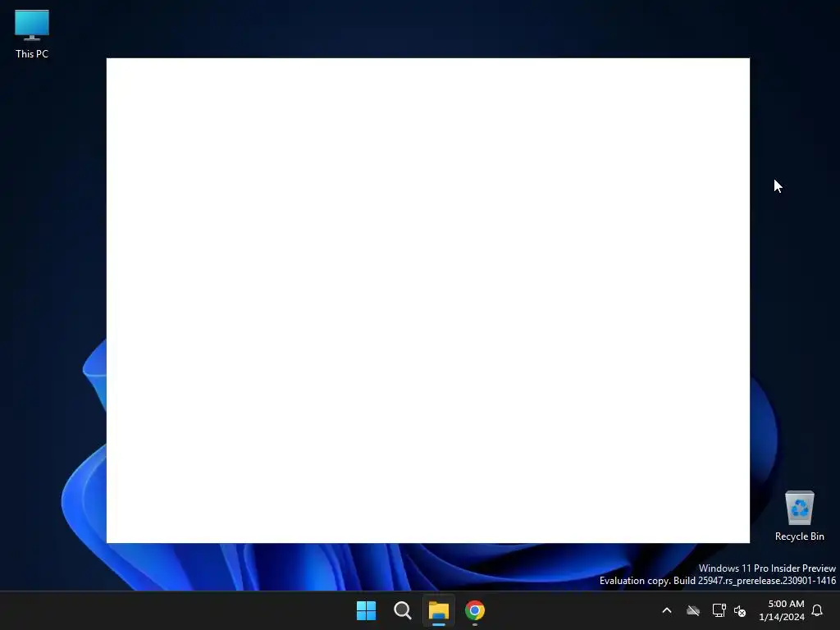This screenshot has width=840, height=630.
Task: Open the This PC desktop icon
Action: point(32,34)
